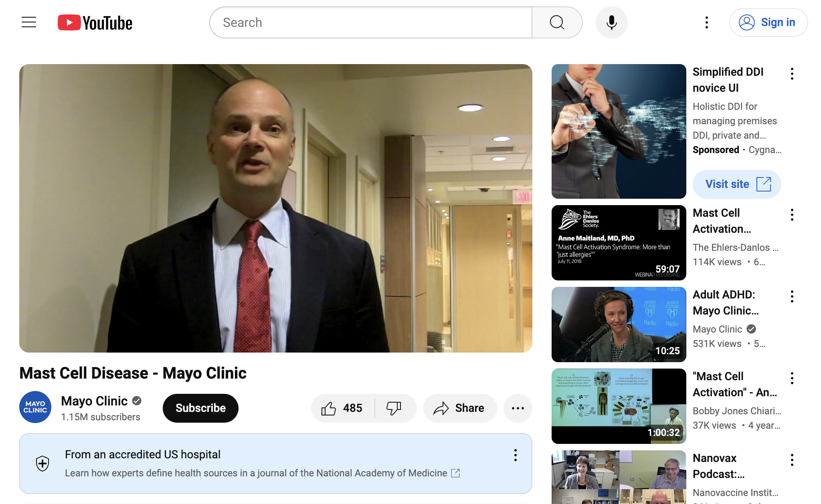The width and height of the screenshot is (821, 504).
Task: Open options for Bobby Jones Chiari video
Action: [x=792, y=378]
